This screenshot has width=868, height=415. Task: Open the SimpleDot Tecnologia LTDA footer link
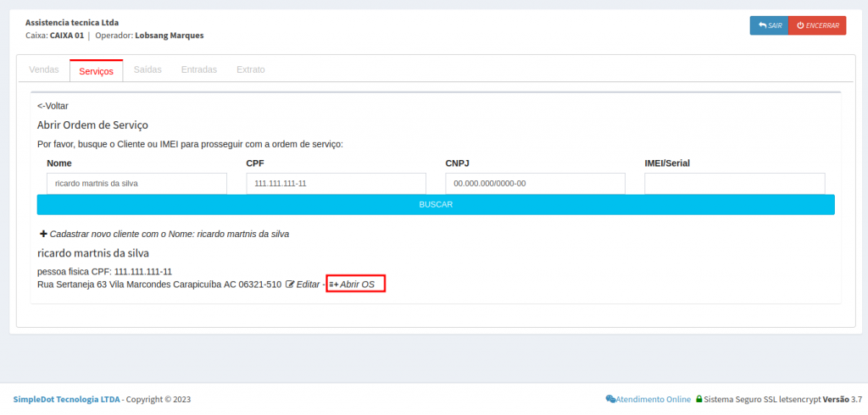[66, 399]
